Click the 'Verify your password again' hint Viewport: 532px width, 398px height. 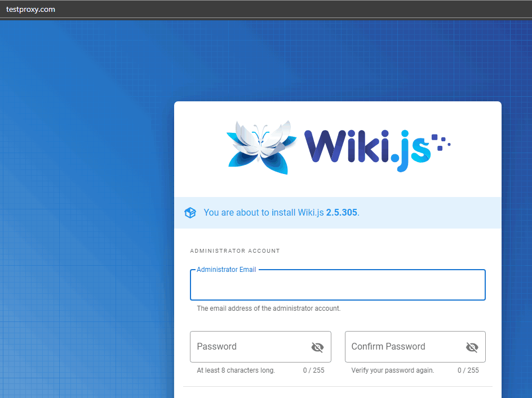[393, 370]
